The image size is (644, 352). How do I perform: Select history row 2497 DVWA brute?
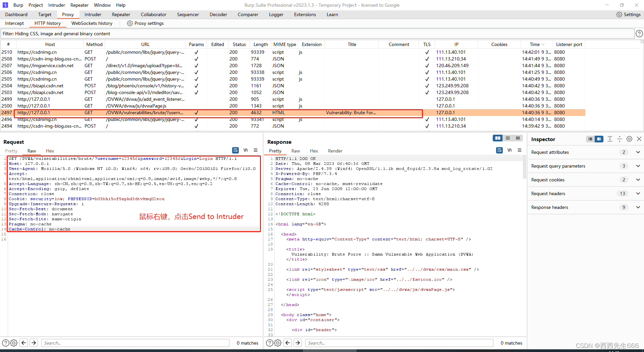click(293, 113)
